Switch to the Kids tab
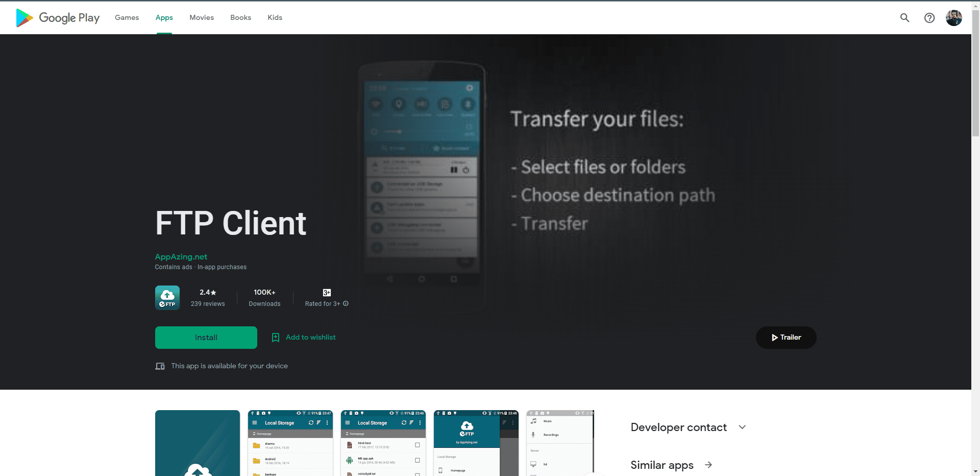980x476 pixels. [275, 17]
